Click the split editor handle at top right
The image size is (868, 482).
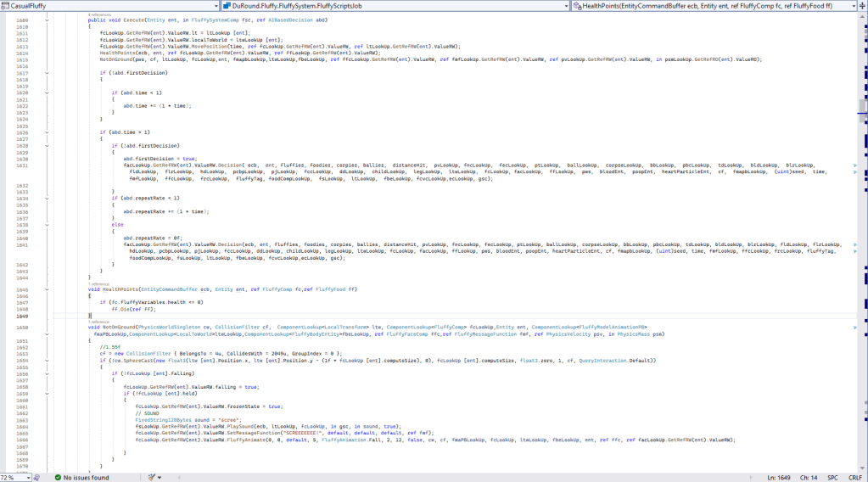pos(862,6)
